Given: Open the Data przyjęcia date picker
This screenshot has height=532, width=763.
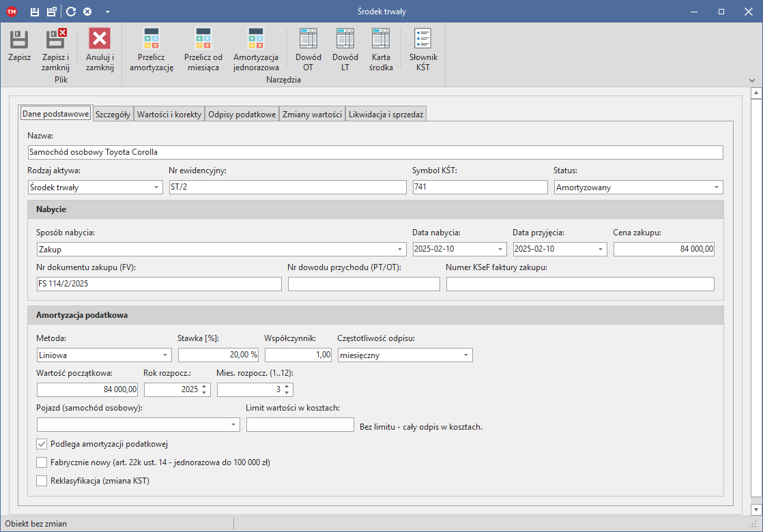Looking at the screenshot, I should (x=601, y=249).
